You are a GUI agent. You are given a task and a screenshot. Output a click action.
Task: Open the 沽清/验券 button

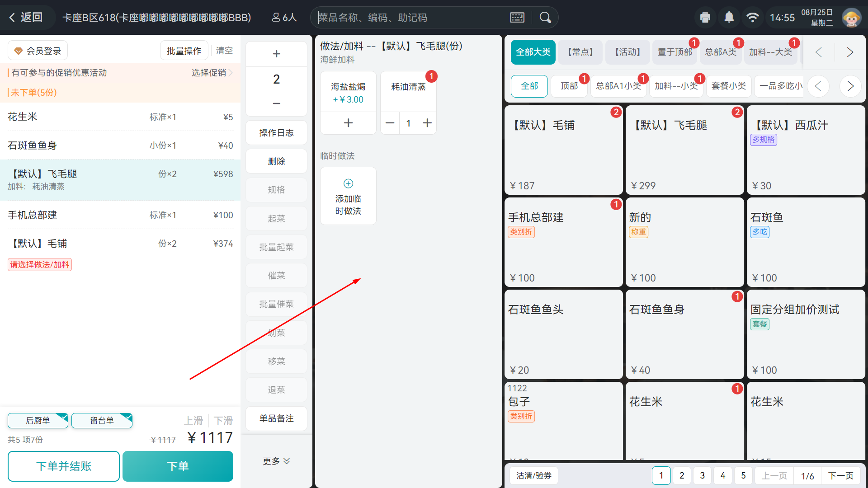534,475
